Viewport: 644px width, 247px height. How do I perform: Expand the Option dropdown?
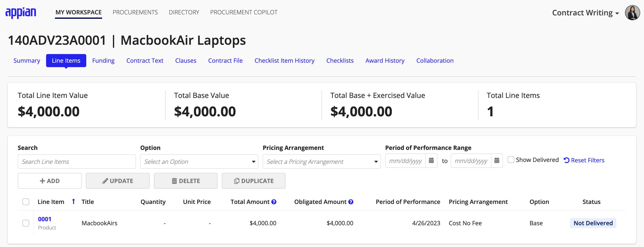[199, 161]
